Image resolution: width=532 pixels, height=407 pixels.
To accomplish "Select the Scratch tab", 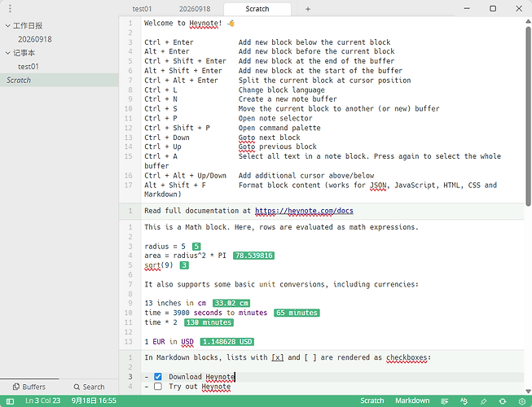I will pos(257,9).
